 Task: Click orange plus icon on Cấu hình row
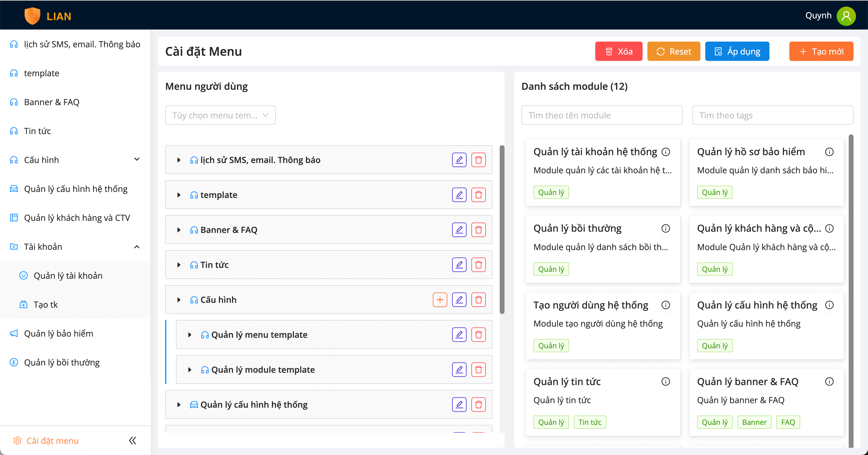click(x=440, y=300)
